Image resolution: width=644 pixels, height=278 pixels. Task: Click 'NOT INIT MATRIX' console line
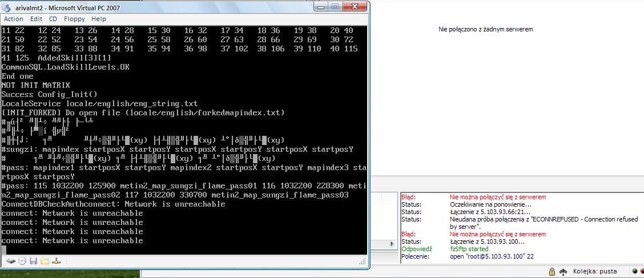click(36, 85)
